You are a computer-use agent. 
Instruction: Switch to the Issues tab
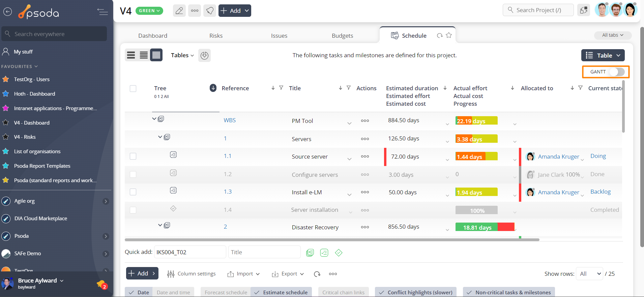(x=279, y=36)
